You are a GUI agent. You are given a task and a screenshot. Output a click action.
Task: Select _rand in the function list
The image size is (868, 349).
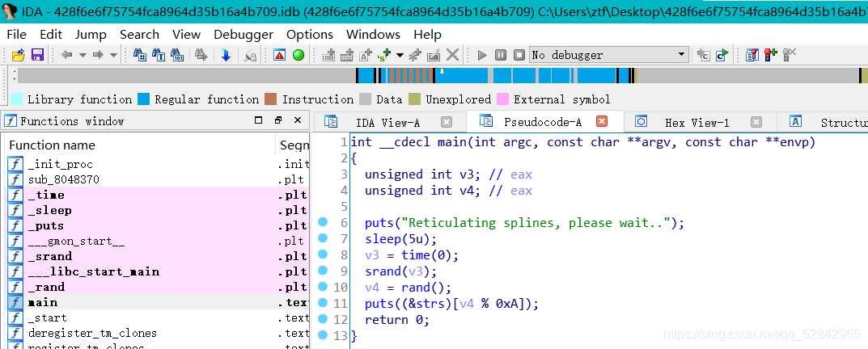click(x=159, y=287)
